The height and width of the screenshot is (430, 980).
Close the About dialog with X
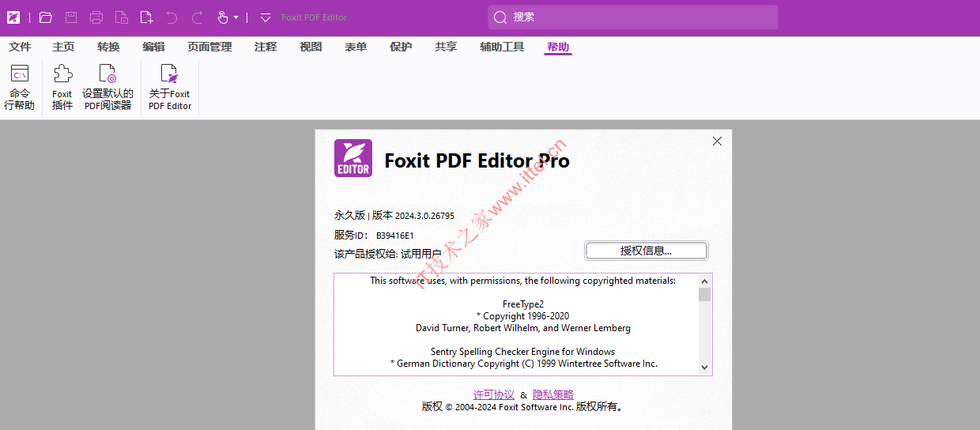[717, 141]
